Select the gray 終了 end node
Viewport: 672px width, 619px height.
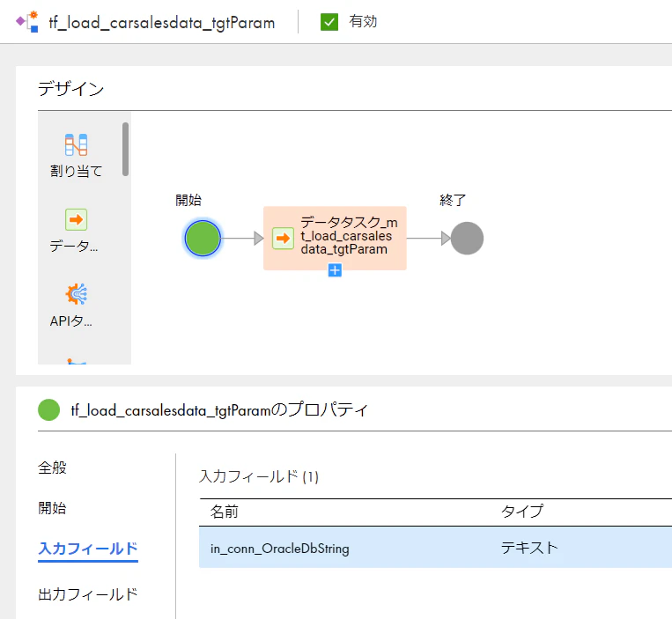pos(467,238)
